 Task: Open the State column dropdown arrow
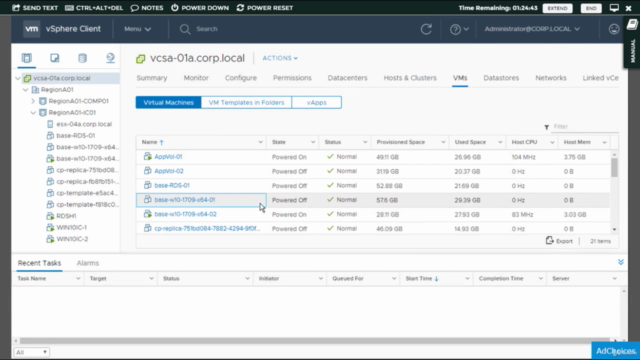(x=313, y=142)
